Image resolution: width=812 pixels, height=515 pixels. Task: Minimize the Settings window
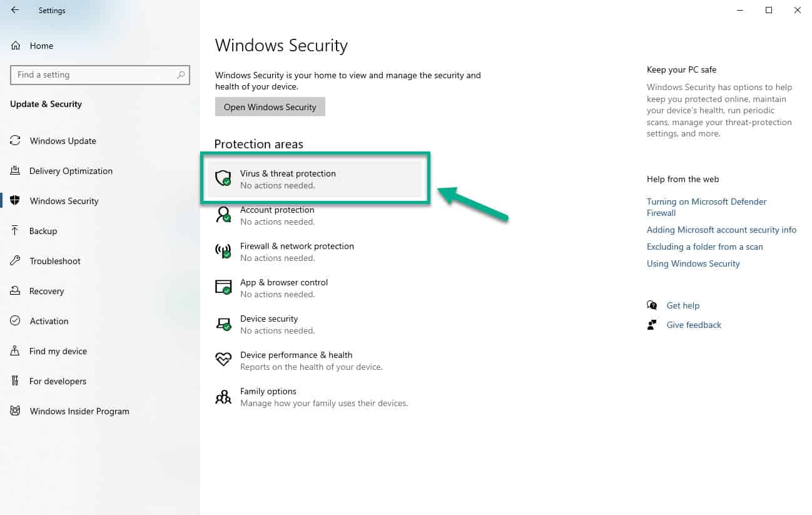coord(740,10)
